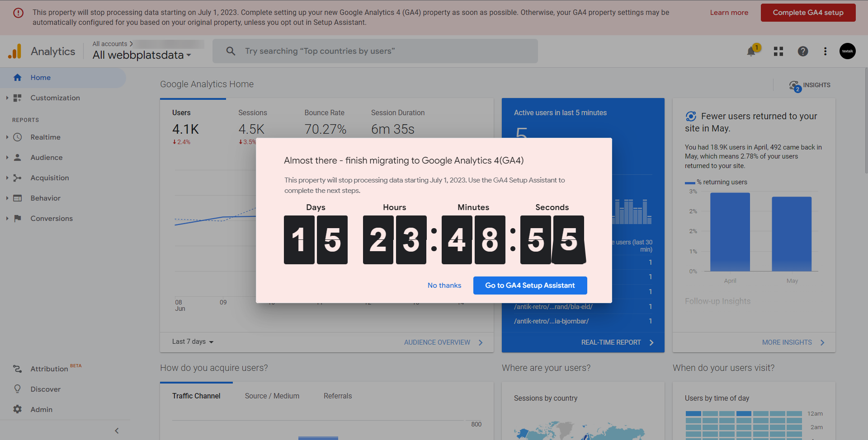Switch to the Source / Medium tab
The image size is (868, 440).
point(272,396)
